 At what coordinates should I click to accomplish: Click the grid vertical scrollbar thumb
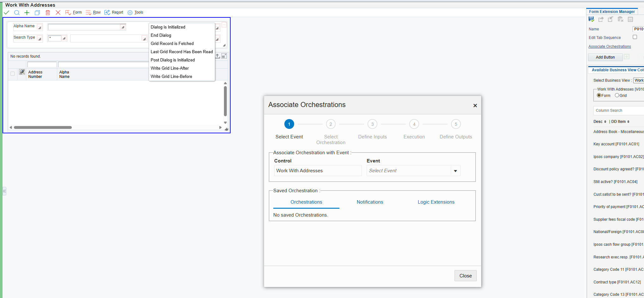225,101
